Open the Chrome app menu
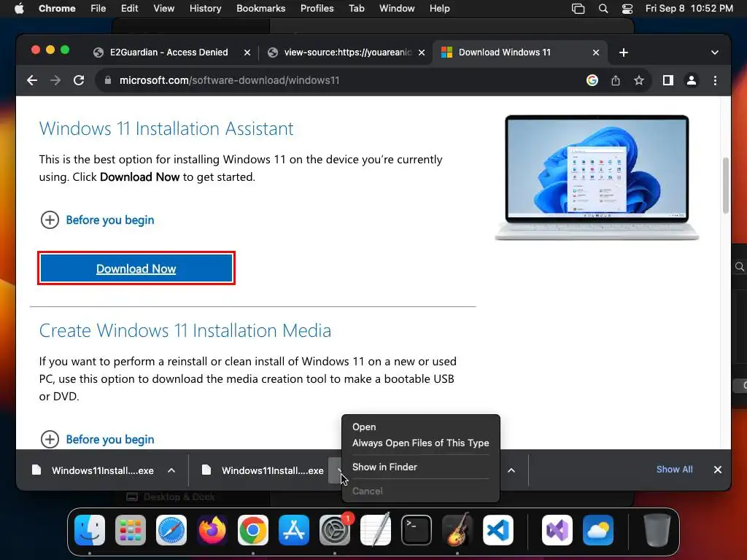The height and width of the screenshot is (560, 747). pos(57,9)
